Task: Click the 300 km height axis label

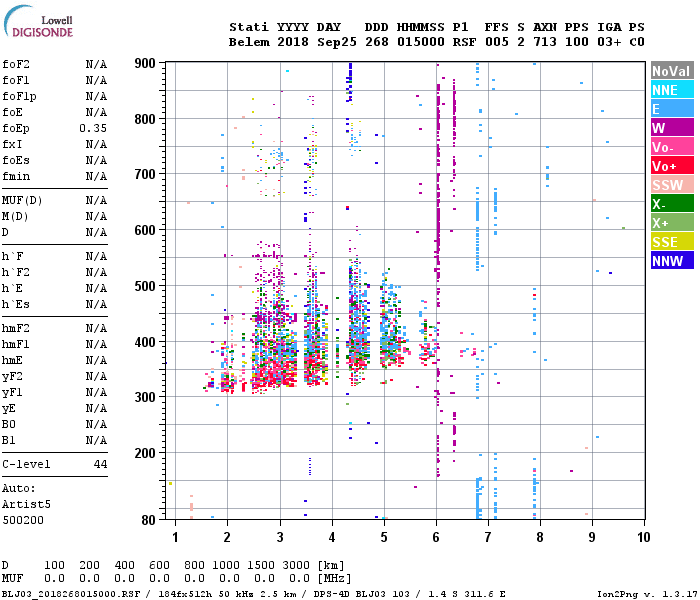Action: tap(145, 397)
